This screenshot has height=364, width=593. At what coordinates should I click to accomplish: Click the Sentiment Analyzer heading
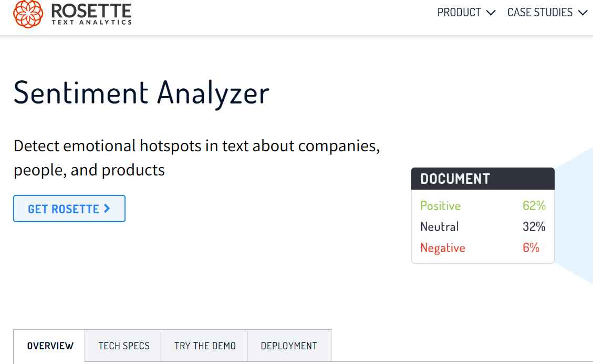(x=141, y=93)
